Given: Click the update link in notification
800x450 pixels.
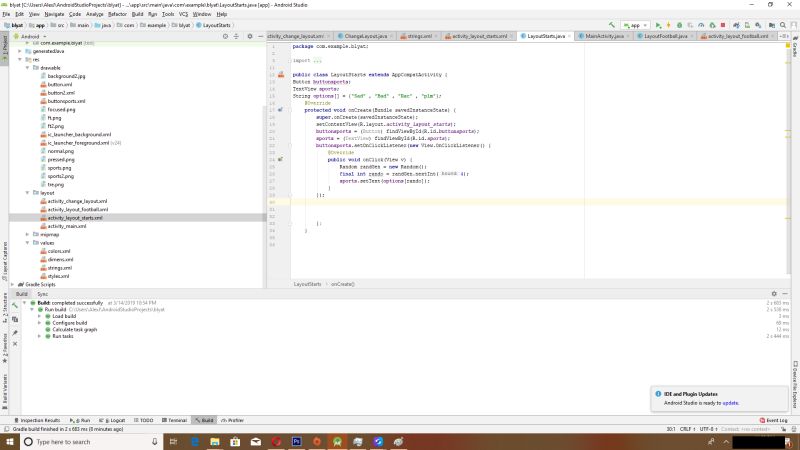Looking at the screenshot, I should pos(730,403).
